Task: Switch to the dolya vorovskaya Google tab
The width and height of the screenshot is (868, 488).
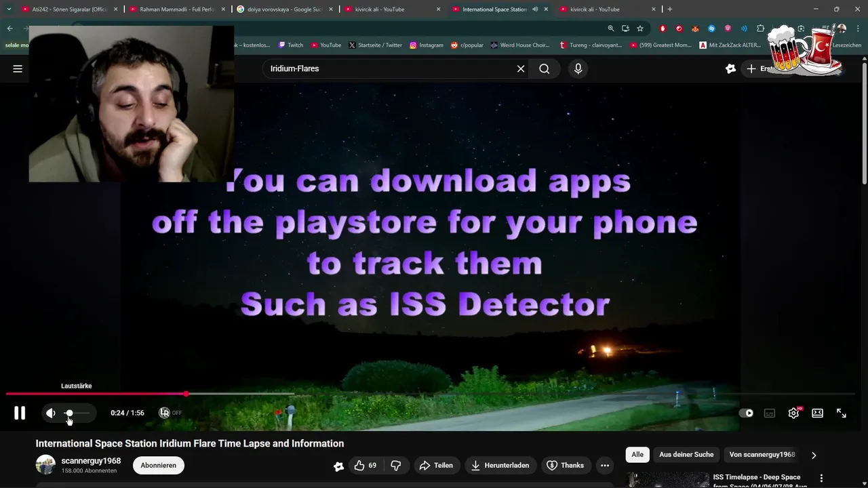Action: pyautogui.click(x=284, y=9)
